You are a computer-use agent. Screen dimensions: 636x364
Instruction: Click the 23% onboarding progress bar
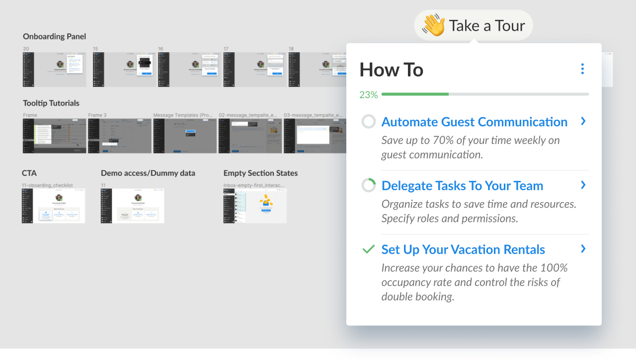tap(485, 94)
